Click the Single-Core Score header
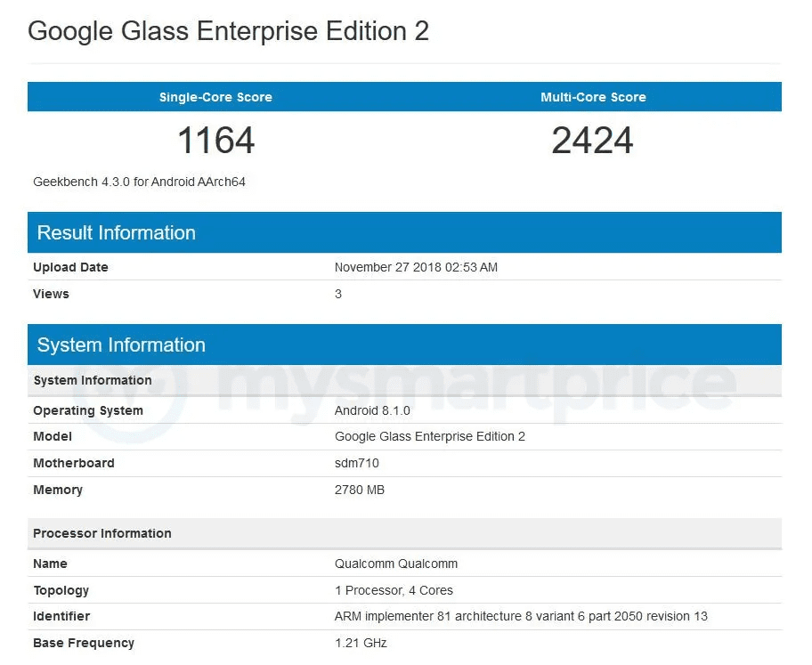The height and width of the screenshot is (665, 812). 215,97
